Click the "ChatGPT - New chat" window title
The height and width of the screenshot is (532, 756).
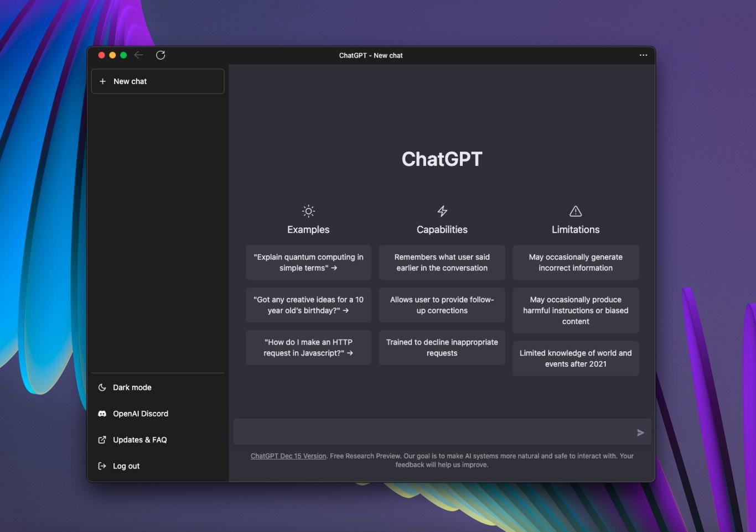tap(371, 55)
